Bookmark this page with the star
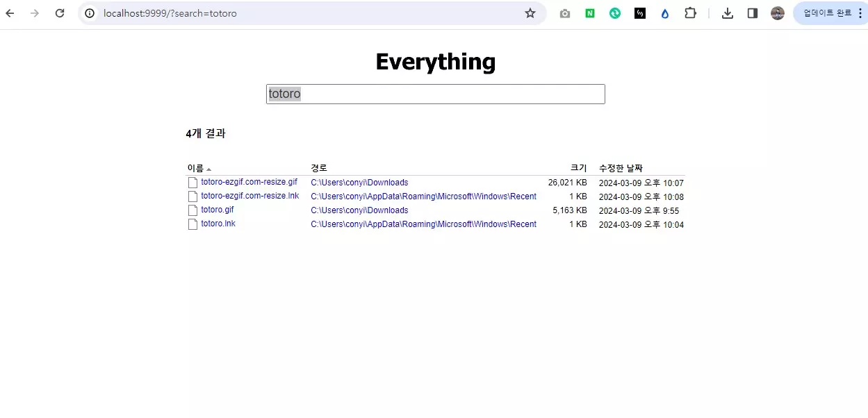Image resolution: width=868 pixels, height=418 pixels. click(x=530, y=13)
